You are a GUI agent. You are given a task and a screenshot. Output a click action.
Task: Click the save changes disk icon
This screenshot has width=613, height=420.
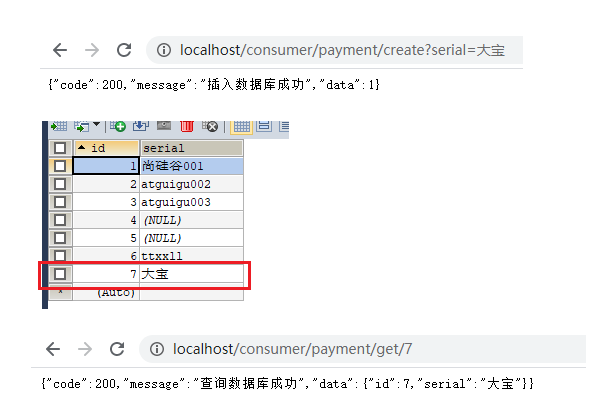[x=164, y=126]
